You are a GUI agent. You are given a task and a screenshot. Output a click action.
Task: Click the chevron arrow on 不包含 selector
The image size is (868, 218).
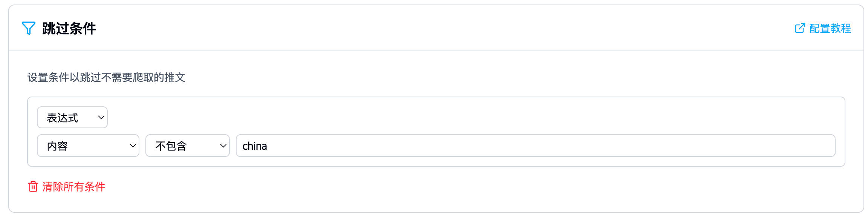[223, 146]
